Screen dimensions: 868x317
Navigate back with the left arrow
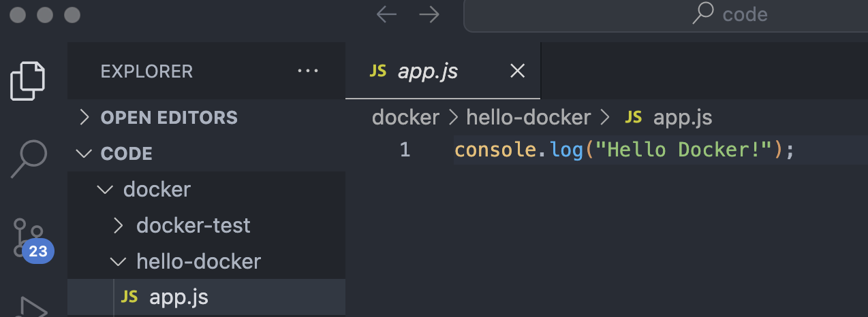[386, 15]
